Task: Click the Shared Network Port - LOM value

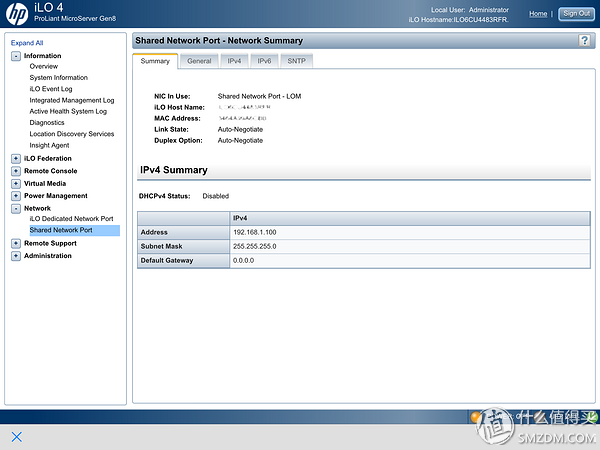Action: [259, 96]
